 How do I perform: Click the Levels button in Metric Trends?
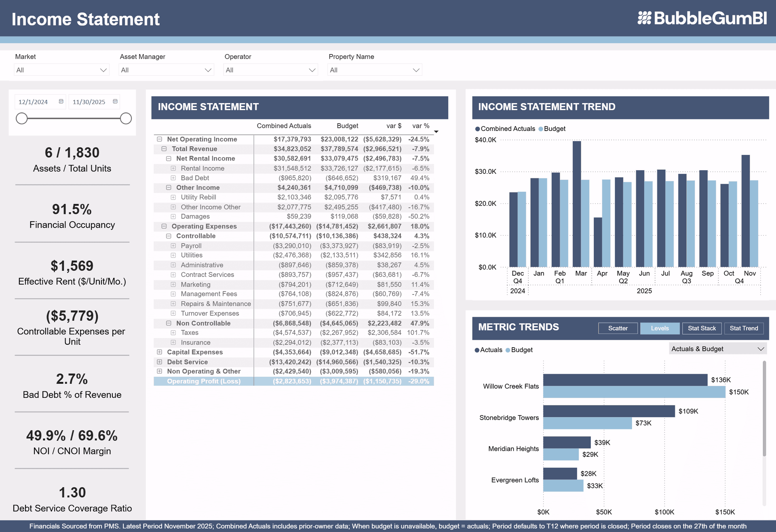(x=660, y=328)
